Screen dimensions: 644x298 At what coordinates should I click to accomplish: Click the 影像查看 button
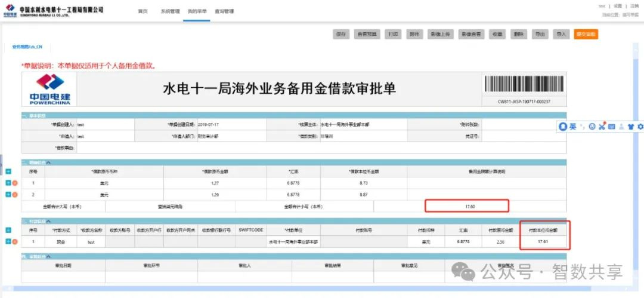click(472, 34)
